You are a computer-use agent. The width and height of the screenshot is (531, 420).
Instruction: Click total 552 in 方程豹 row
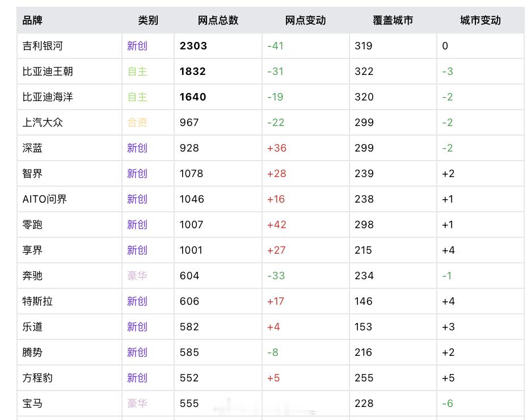coord(189,378)
